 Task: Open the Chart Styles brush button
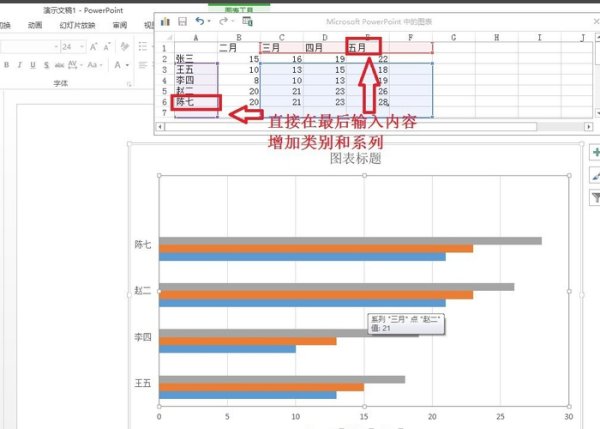(x=595, y=176)
